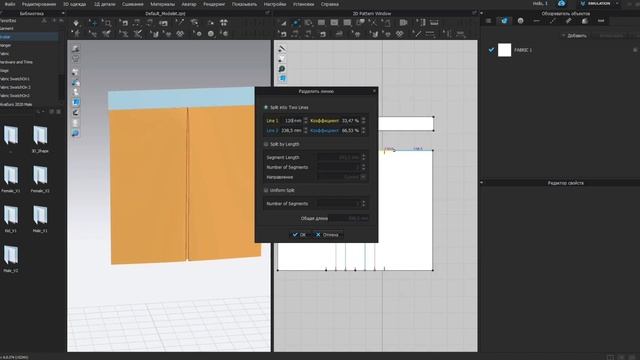This screenshot has height=360, width=640.
Task: Click the Segment Length stepper arrows
Action: tap(364, 157)
